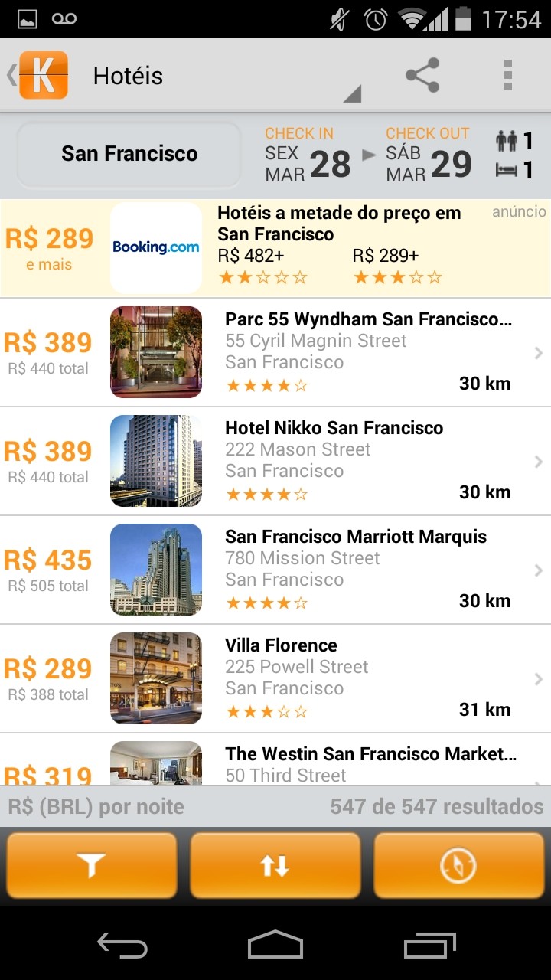Open the Hotel Nikko San Francisco listing
551x980 pixels.
pyautogui.click(x=334, y=428)
